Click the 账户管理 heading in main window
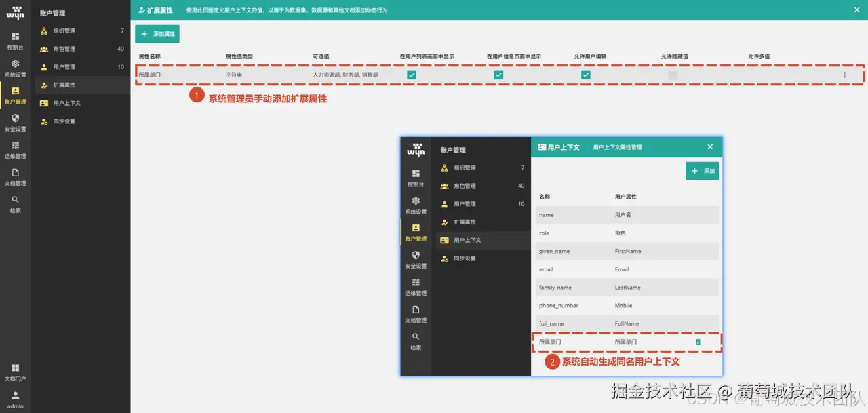Screen dimensions: 868x413 tap(53, 13)
